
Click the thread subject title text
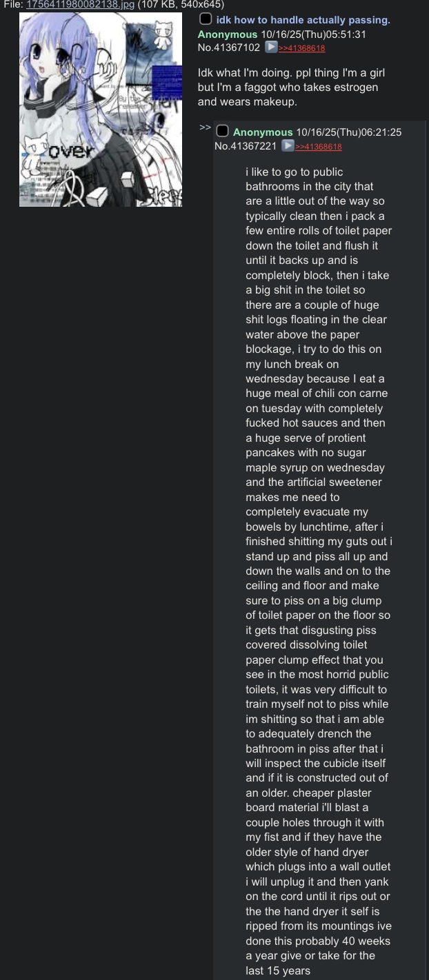(303, 19)
